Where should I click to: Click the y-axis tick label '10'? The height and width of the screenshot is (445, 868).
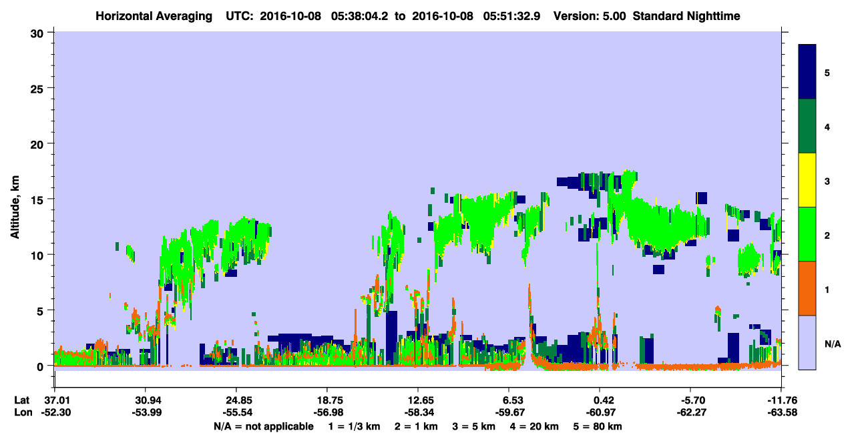[39, 255]
